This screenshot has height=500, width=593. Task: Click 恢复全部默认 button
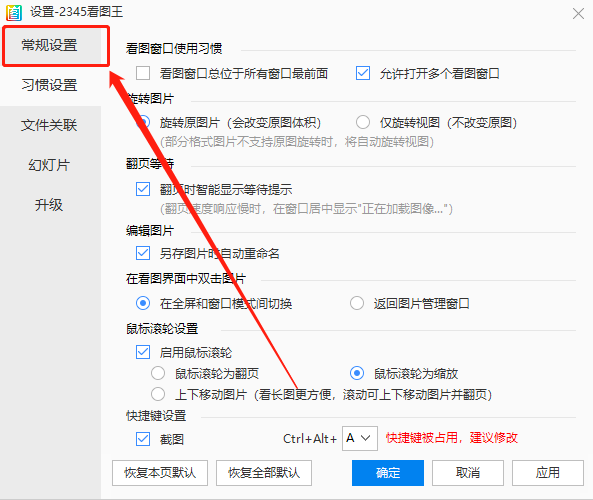point(264,473)
